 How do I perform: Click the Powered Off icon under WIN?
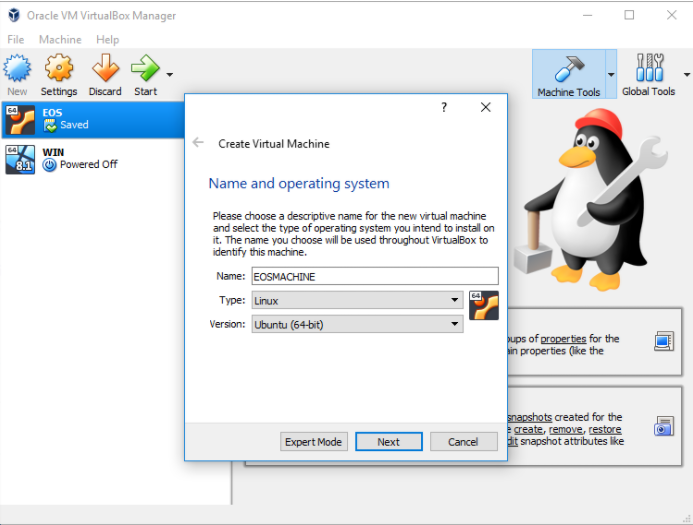tap(50, 165)
